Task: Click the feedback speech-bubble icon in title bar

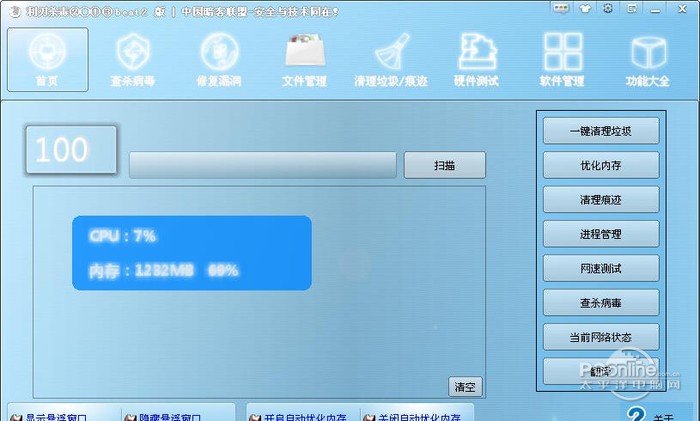Action: pos(560,8)
